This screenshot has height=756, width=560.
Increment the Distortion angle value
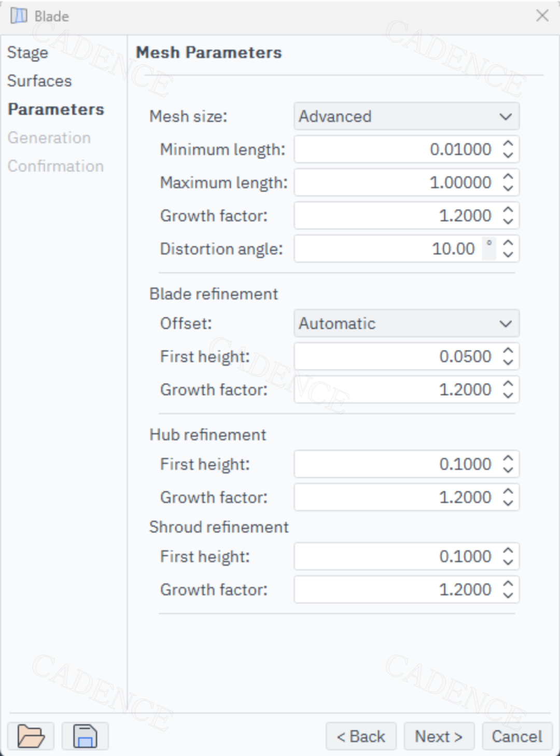(508, 244)
